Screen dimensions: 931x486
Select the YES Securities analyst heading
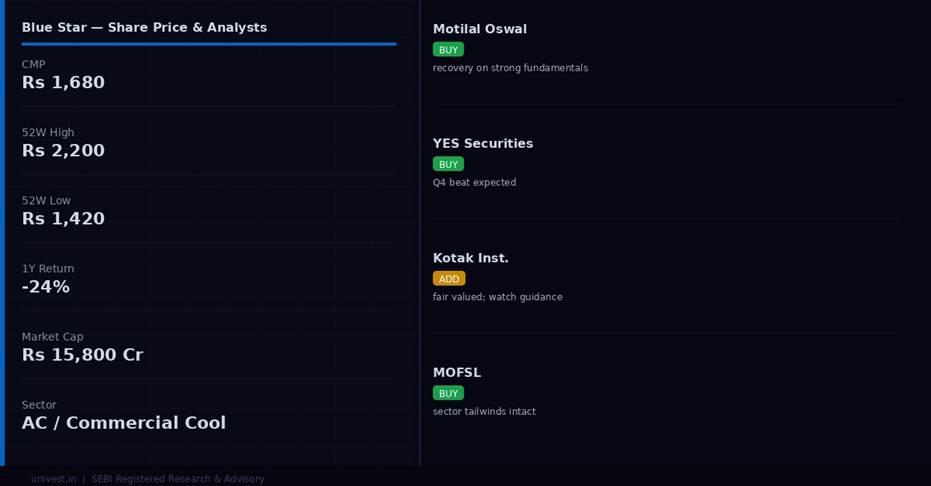[483, 144]
